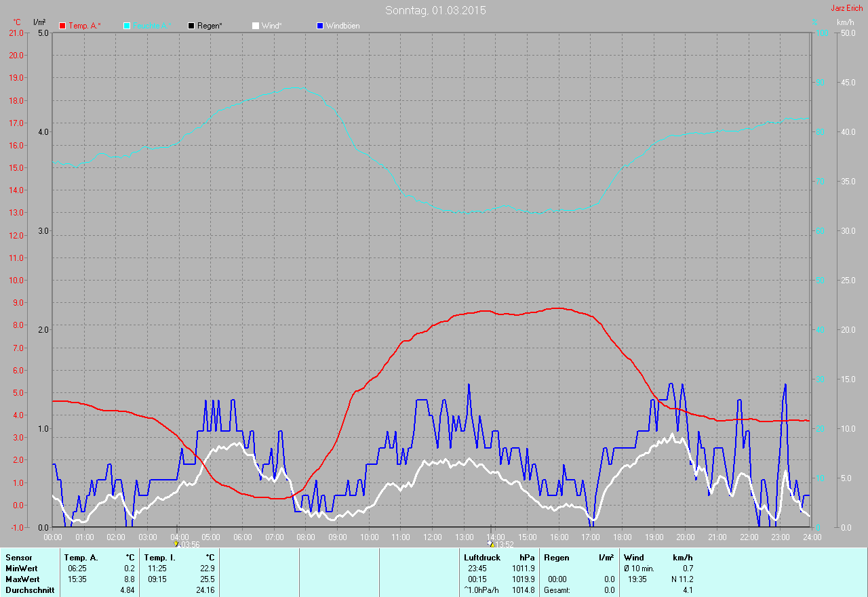Click the red '21.0' temperature axis label

[16, 33]
